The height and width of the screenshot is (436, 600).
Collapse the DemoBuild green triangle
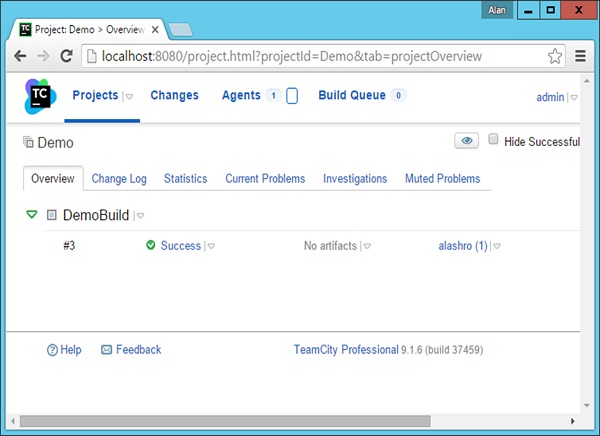(32, 215)
